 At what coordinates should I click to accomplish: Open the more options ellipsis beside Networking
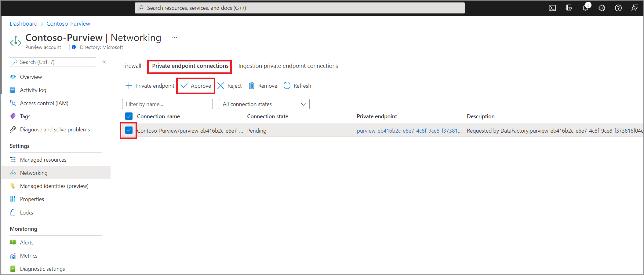(174, 38)
